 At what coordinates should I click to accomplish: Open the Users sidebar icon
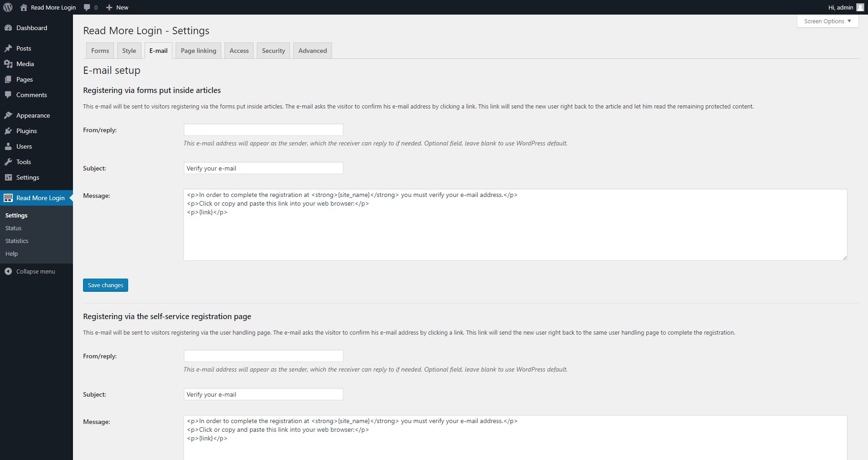click(9, 146)
